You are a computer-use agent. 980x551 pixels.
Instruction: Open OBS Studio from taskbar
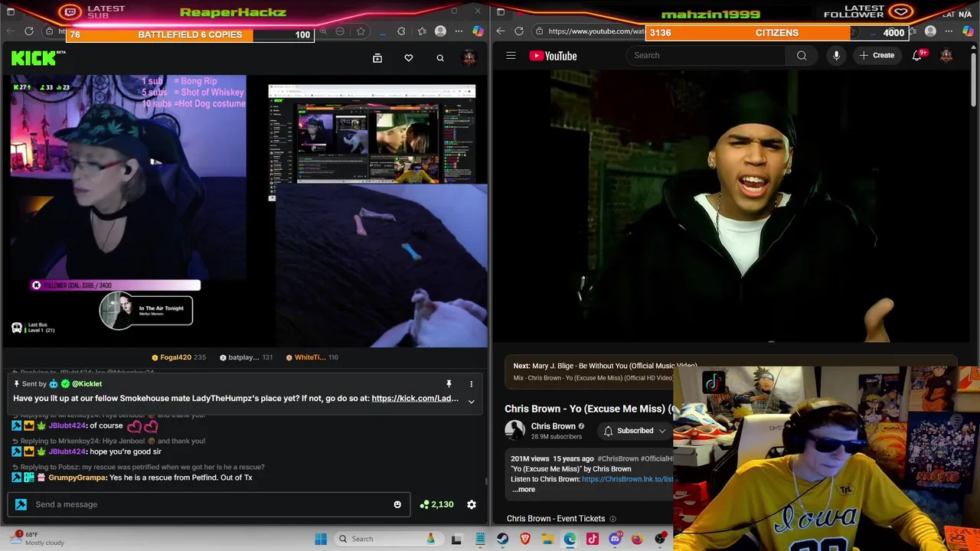659,539
